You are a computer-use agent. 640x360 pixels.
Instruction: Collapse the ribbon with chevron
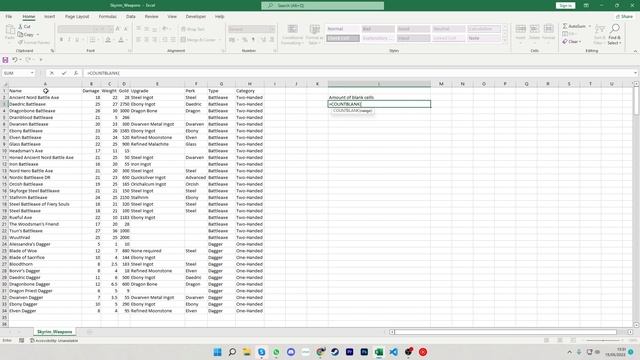pyautogui.click(x=635, y=51)
